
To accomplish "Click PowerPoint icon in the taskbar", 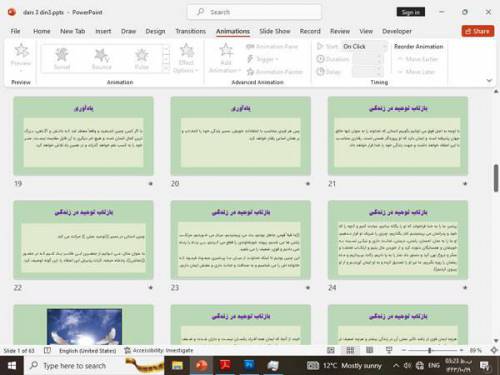I will tap(201, 366).
